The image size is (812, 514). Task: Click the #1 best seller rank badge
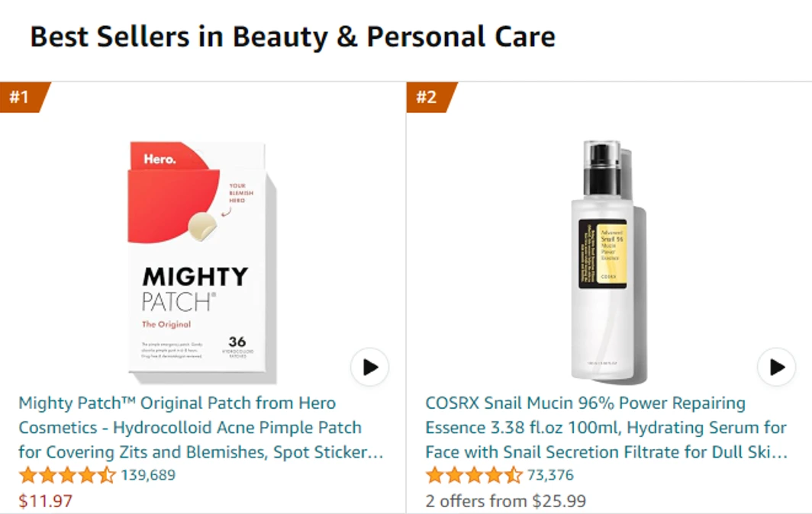point(24,97)
